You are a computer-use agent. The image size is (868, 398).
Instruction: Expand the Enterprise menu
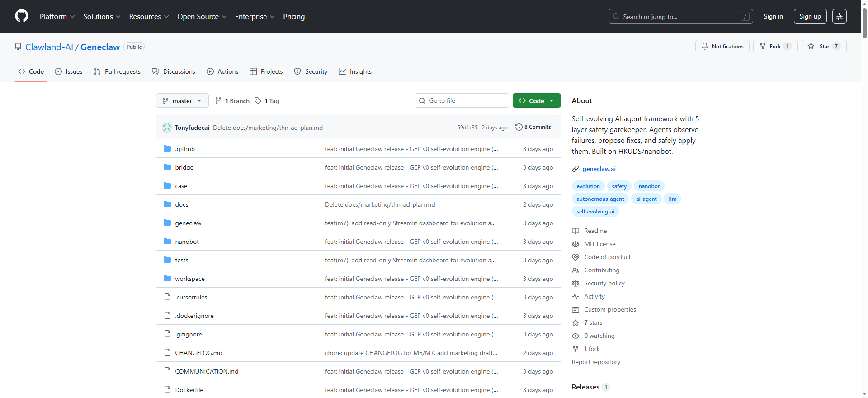pos(255,16)
